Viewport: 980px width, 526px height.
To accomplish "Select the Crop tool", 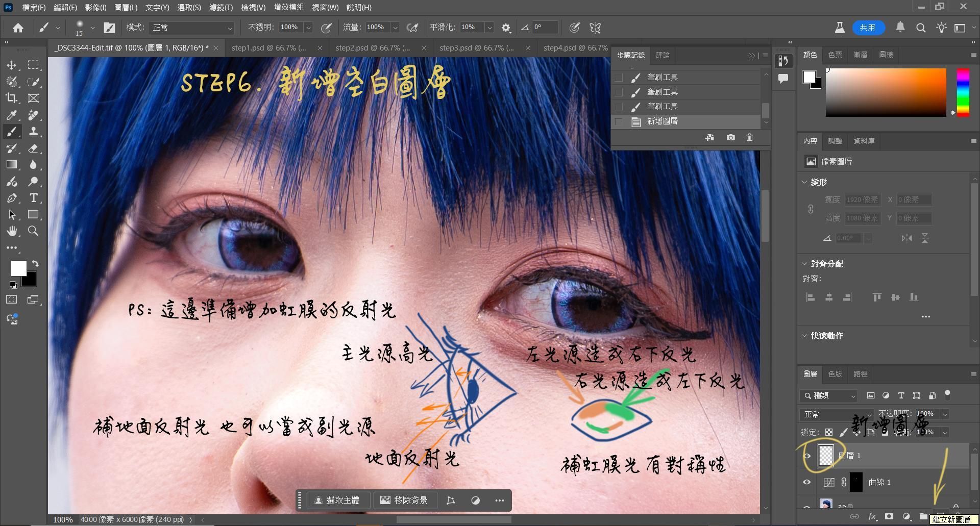I will [x=12, y=98].
